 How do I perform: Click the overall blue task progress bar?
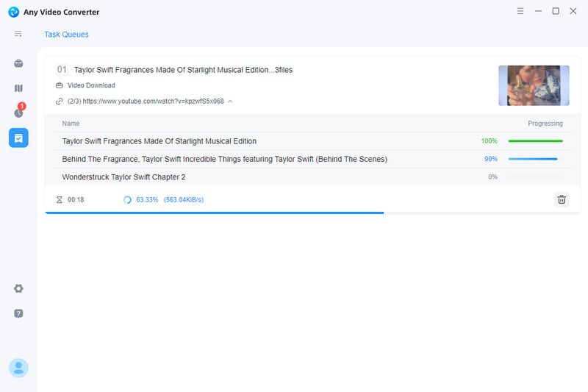pyautogui.click(x=214, y=213)
